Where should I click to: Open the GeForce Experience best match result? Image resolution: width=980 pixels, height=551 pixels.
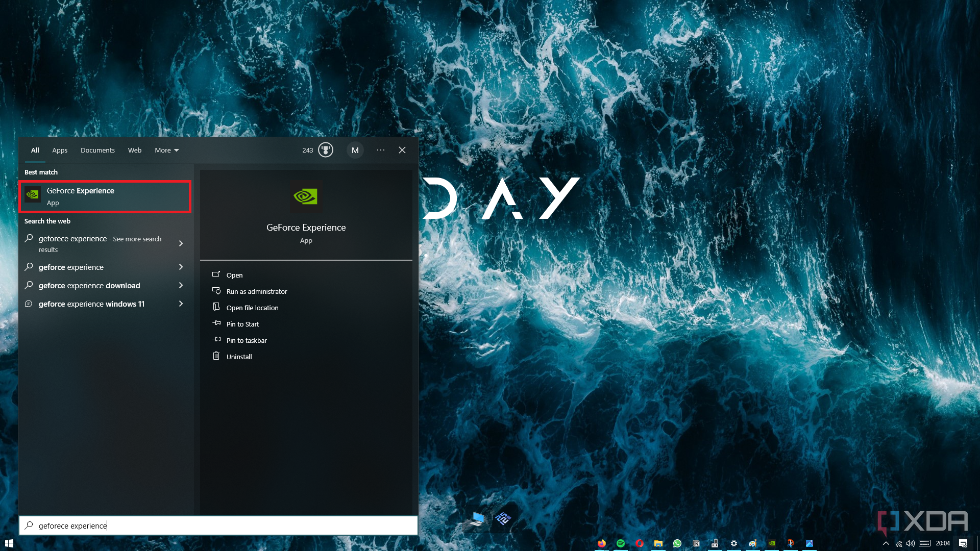[x=105, y=196]
